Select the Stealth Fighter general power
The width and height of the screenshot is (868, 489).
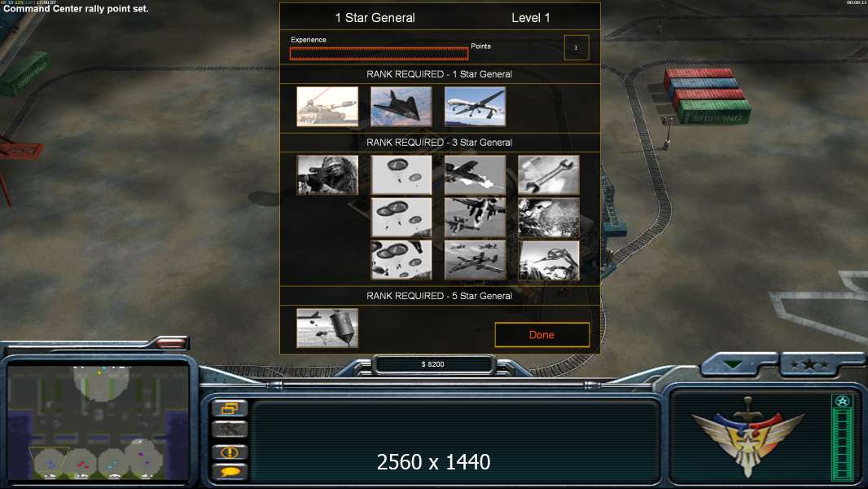(x=401, y=106)
